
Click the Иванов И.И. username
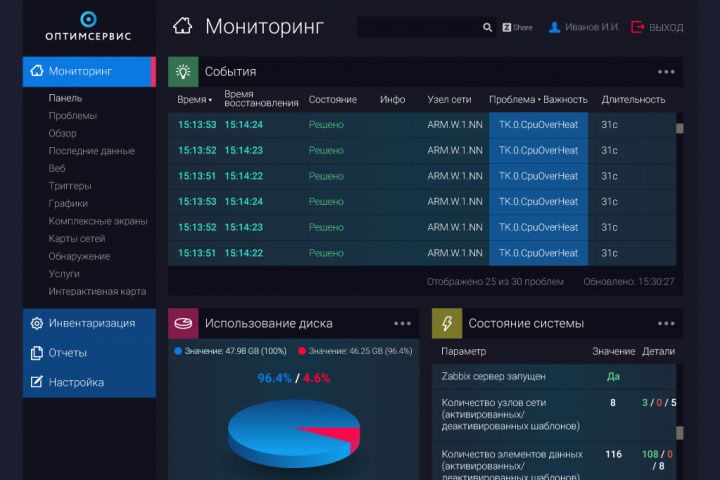pyautogui.click(x=592, y=28)
